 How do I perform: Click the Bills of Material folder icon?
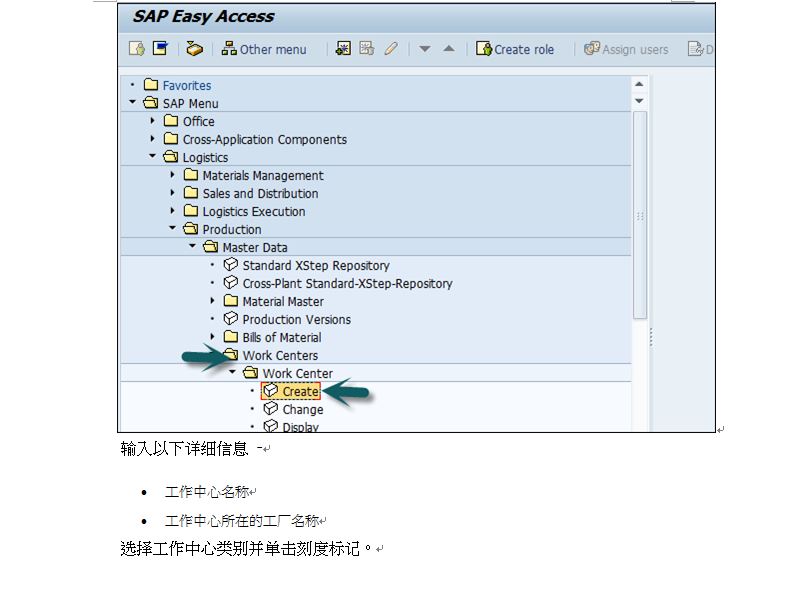(231, 336)
